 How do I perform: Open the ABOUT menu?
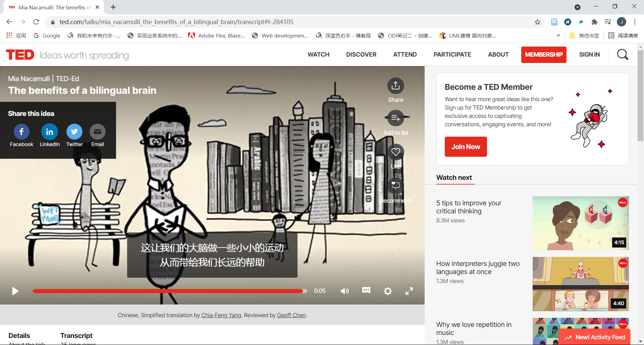(498, 55)
